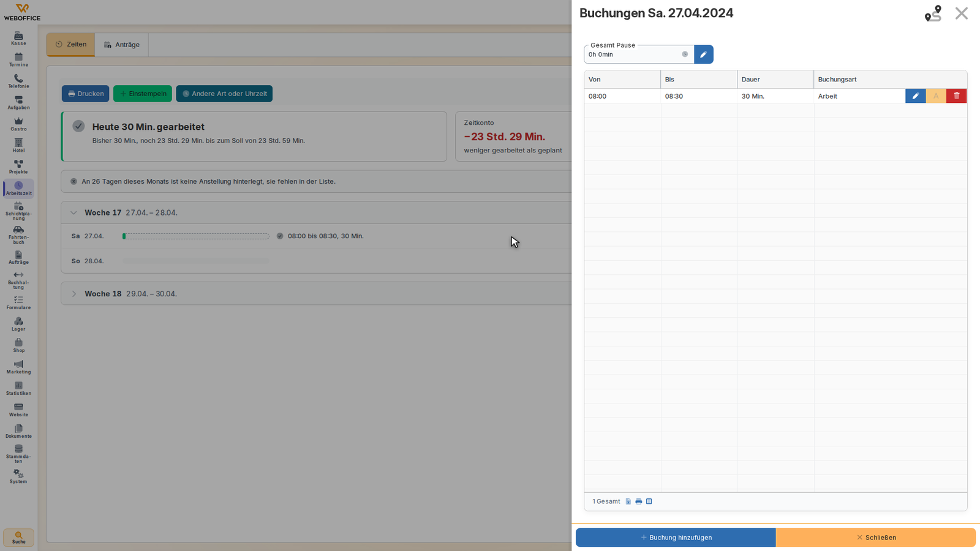Print the bookings table
The width and height of the screenshot is (980, 551).
point(639,501)
